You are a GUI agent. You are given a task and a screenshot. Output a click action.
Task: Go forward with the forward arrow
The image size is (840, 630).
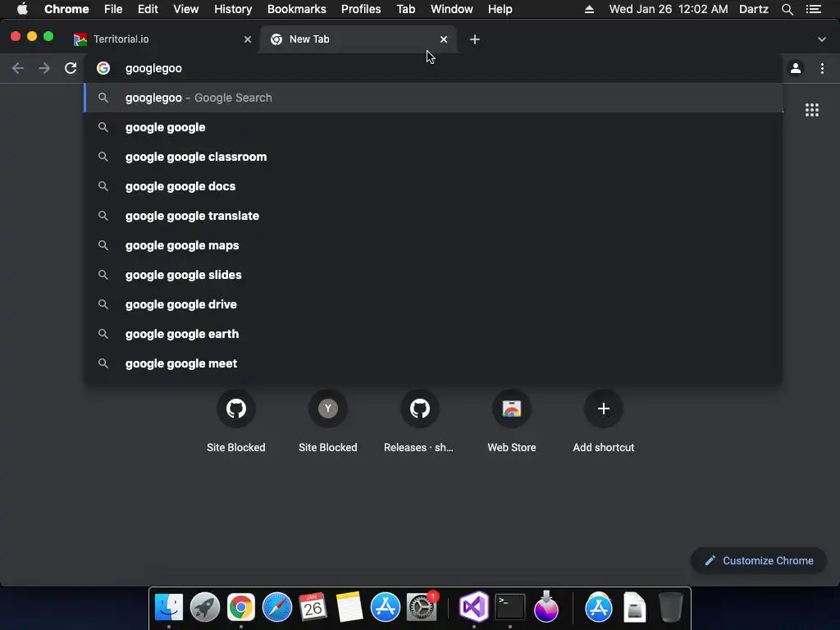coord(44,68)
